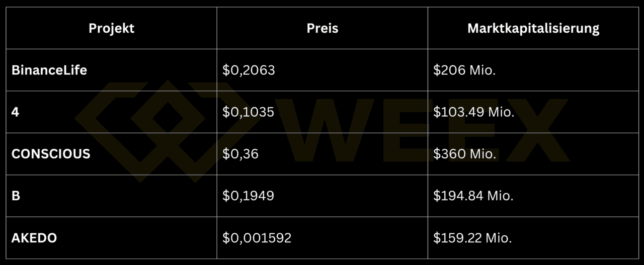Click the $360 Mio. market cap cell

[x=464, y=153]
